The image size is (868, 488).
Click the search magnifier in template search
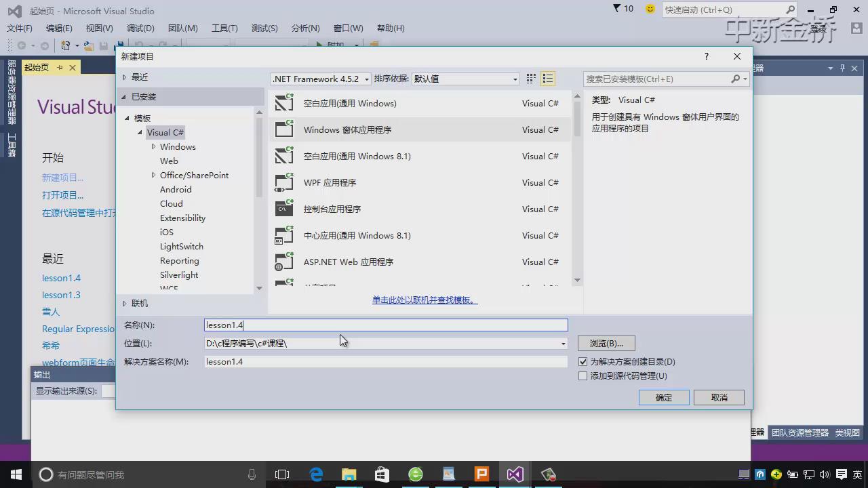(736, 79)
